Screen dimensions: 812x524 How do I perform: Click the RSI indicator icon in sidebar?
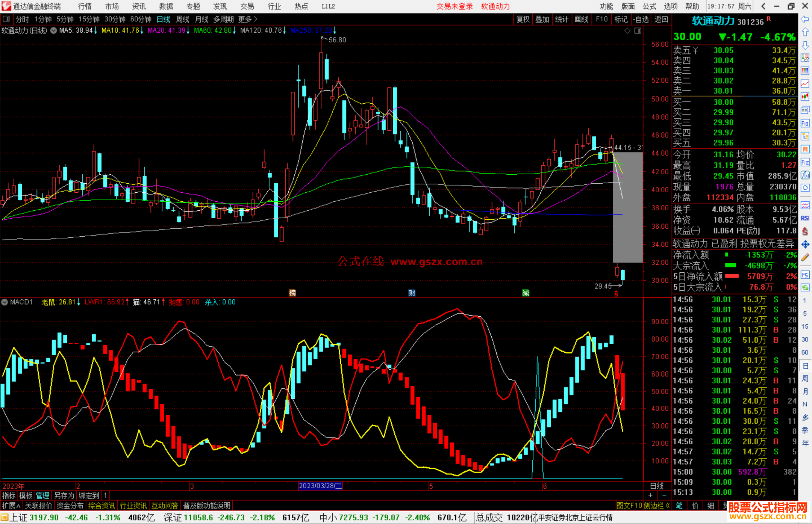[805, 218]
